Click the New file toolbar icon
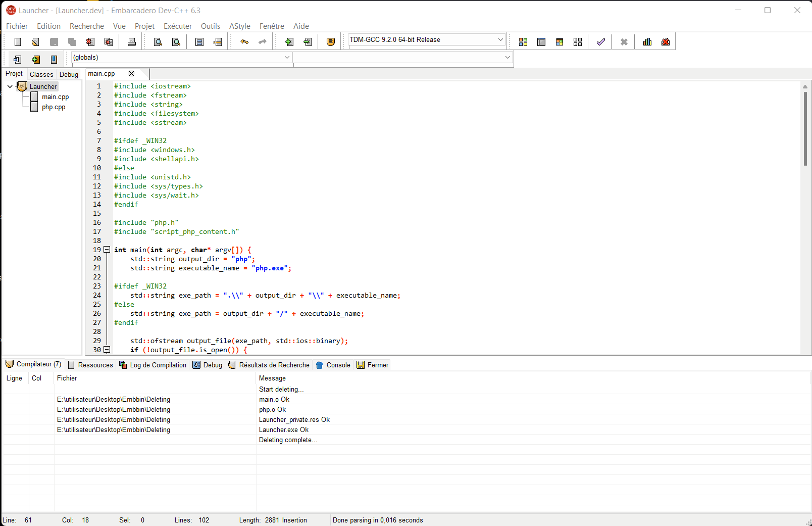 pyautogui.click(x=18, y=42)
